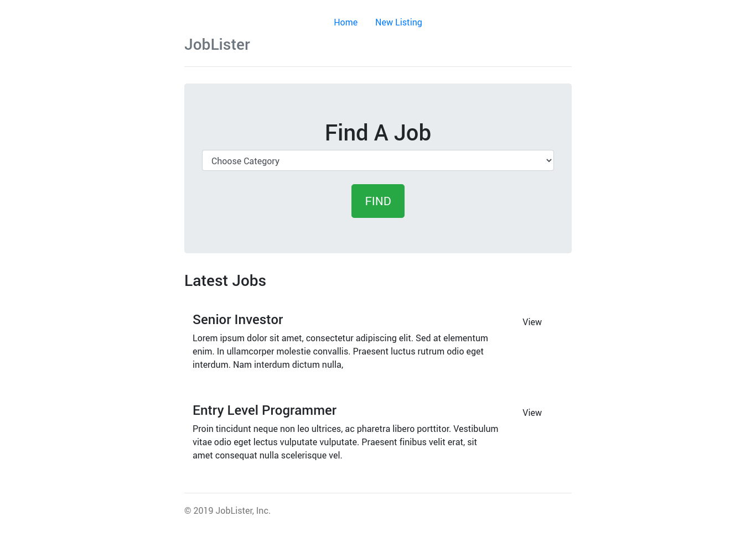
Task: Click the 2019 JobLister, Inc. copyright footer
Action: [x=227, y=510]
